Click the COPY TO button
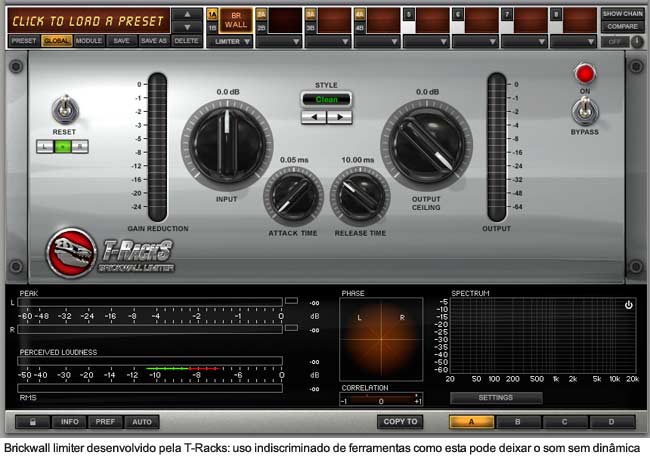The height and width of the screenshot is (458, 650). [400, 422]
